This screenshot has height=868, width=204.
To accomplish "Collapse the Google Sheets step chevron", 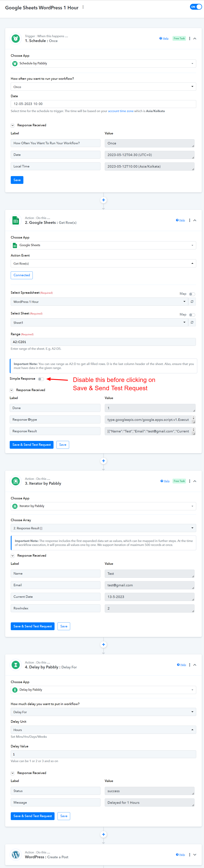I will [195, 220].
